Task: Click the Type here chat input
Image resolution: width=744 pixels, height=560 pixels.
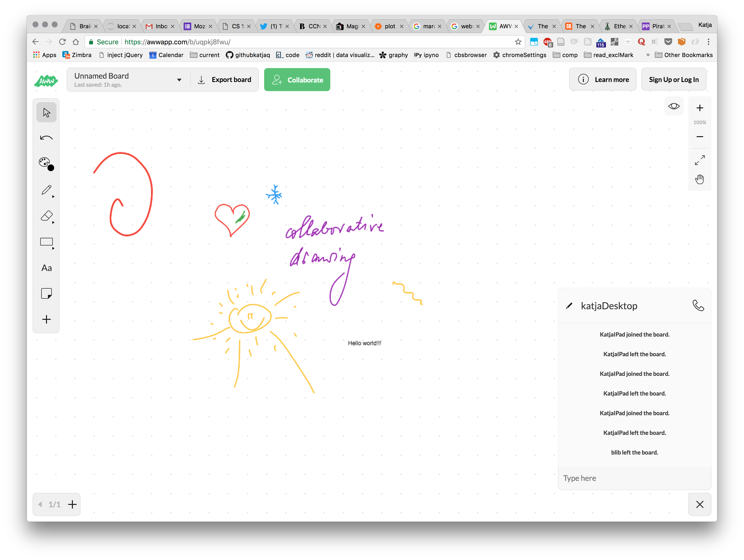Action: pos(634,478)
